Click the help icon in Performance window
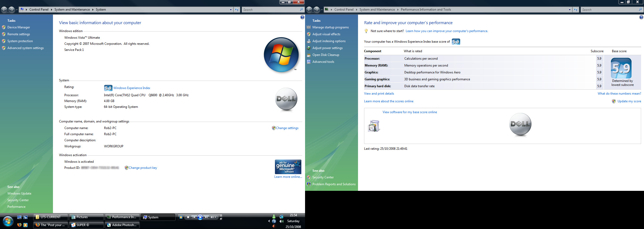The image size is (644, 229). [x=641, y=17]
